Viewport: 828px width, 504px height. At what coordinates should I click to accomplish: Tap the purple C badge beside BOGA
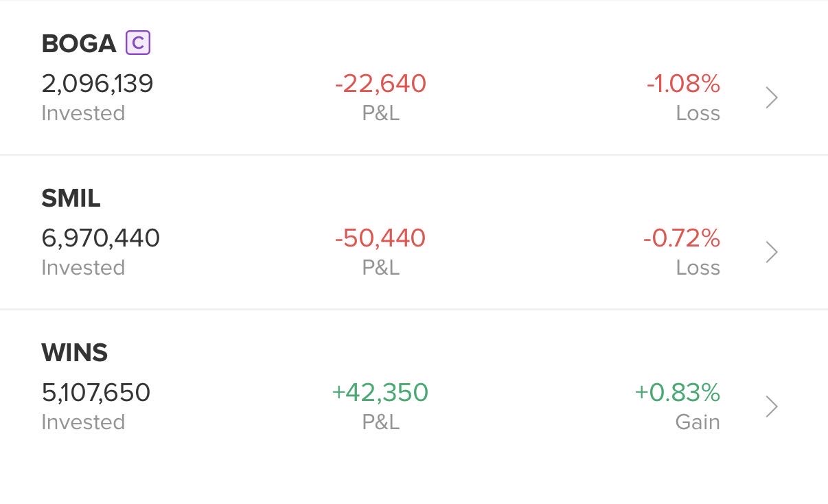138,43
